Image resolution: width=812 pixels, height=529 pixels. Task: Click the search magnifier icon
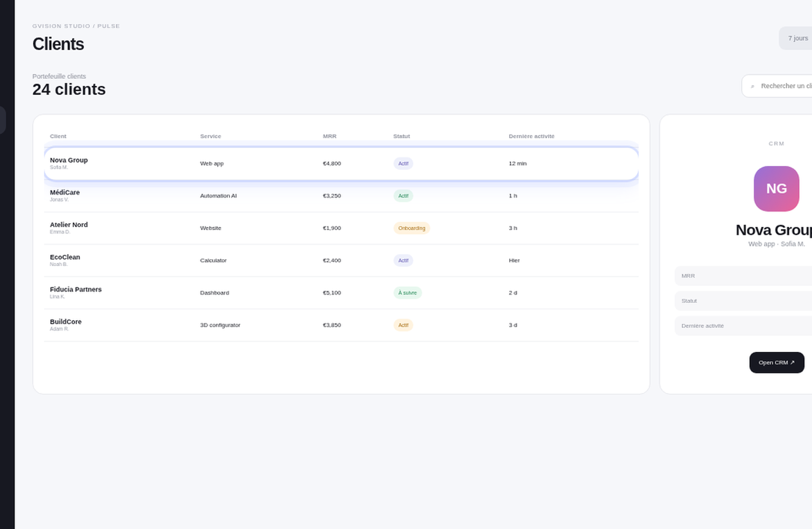point(752,86)
